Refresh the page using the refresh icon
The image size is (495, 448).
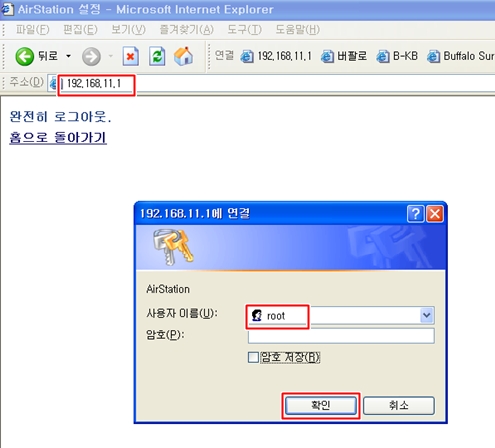157,56
